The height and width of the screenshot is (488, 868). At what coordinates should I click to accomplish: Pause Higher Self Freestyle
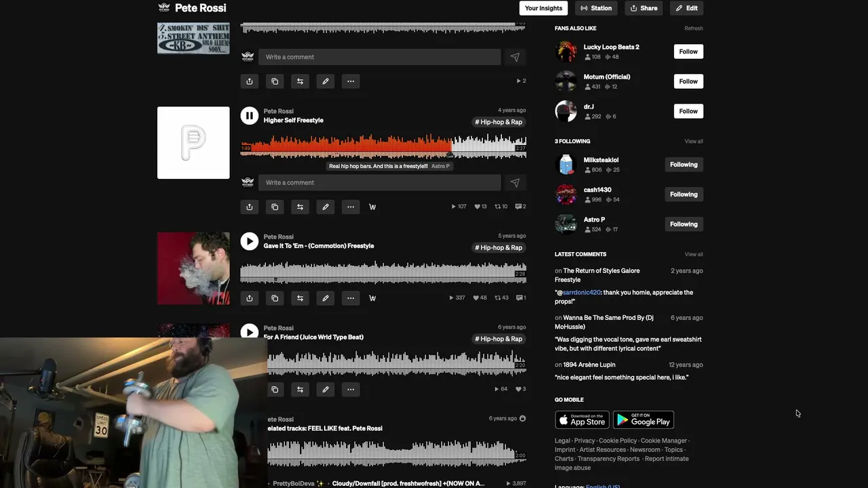click(x=250, y=116)
